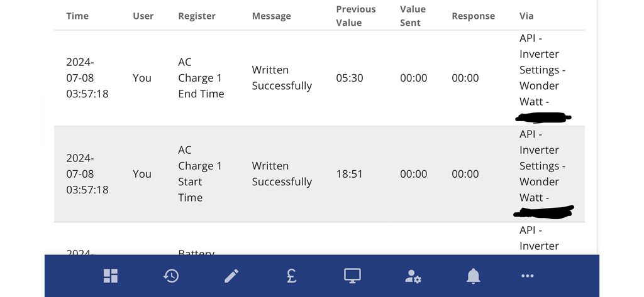Click the Previous Value column header
This screenshot has height=297, width=644.
pyautogui.click(x=356, y=16)
